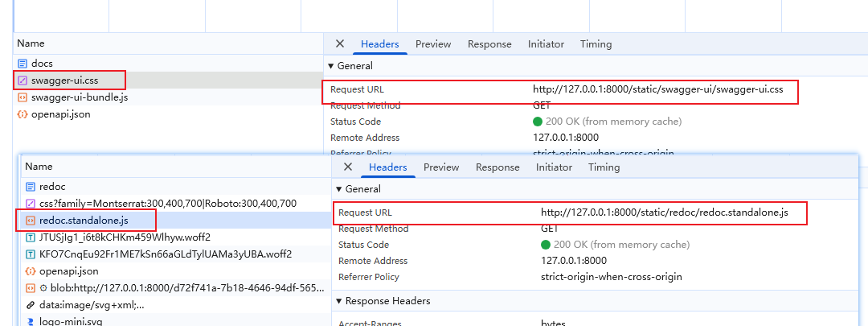
Task: Click stylesheet icon beside css?family=Montserrat request
Action: pos(31,204)
